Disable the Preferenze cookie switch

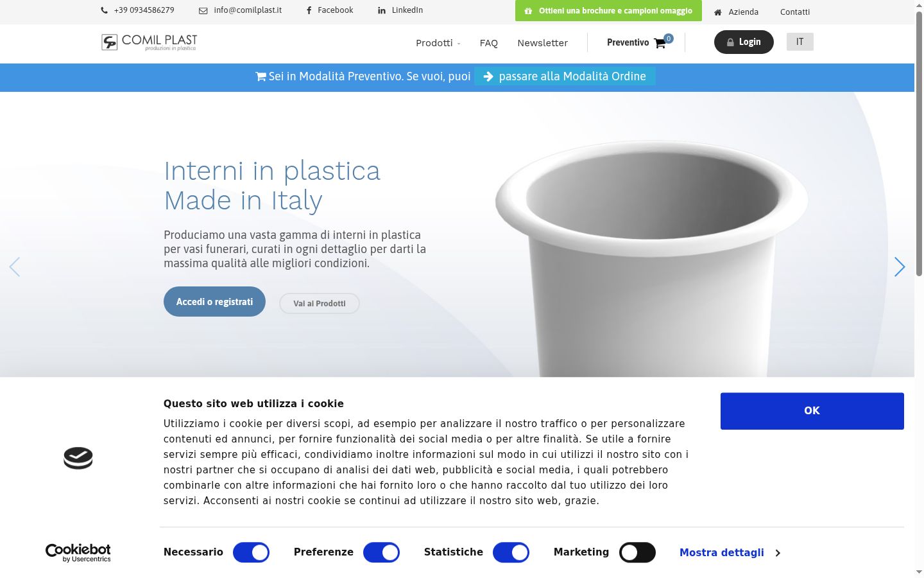[381, 552]
